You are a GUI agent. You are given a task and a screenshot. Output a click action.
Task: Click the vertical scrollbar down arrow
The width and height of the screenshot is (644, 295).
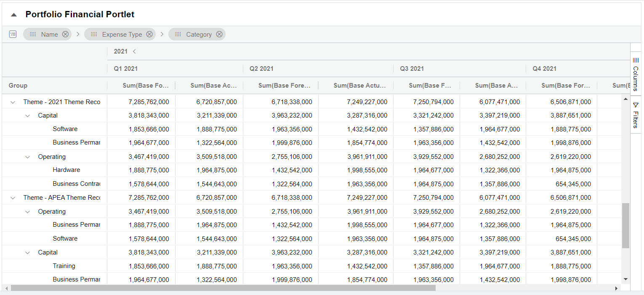pos(625,279)
